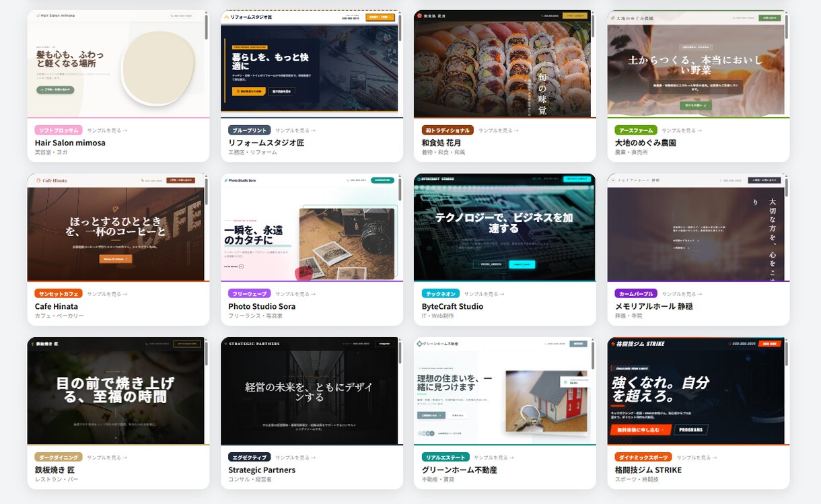This screenshot has height=504, width=821.
Task: Click the ダイナミックスポーツ theme badge
Action: pos(643,458)
